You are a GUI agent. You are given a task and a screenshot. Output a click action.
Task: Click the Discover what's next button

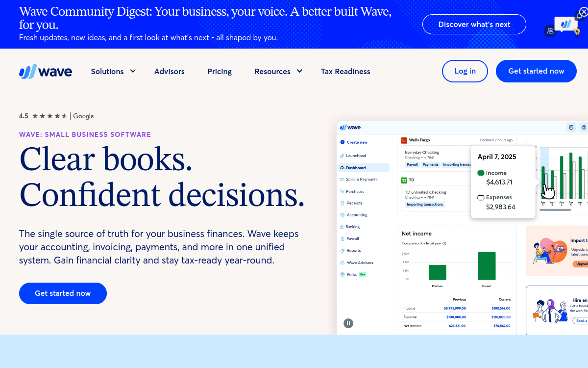point(474,24)
